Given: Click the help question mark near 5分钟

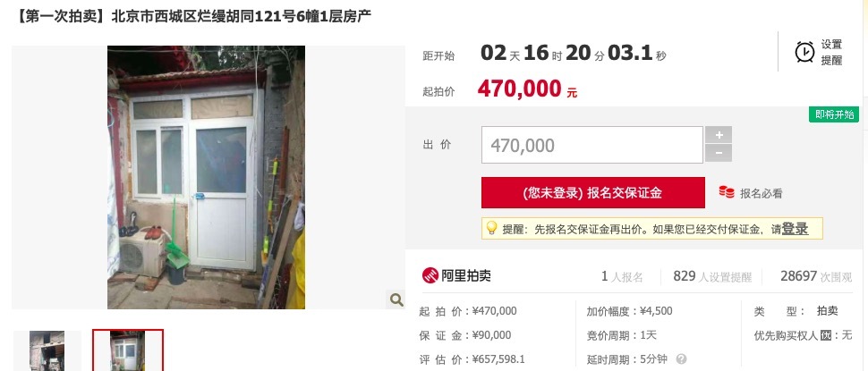Looking at the screenshot, I should [x=682, y=358].
